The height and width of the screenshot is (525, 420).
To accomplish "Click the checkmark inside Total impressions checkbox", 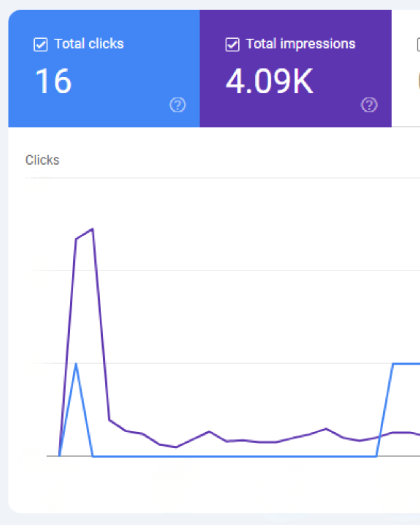I will (x=232, y=44).
